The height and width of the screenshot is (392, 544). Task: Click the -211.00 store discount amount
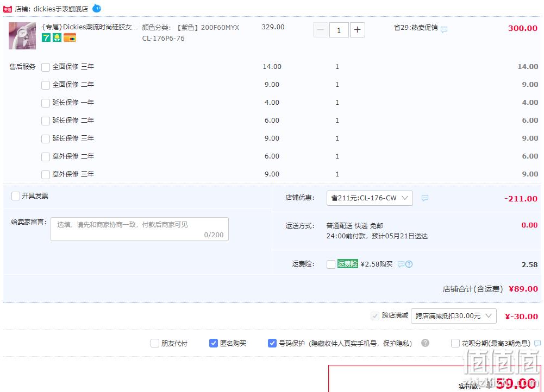[521, 199]
